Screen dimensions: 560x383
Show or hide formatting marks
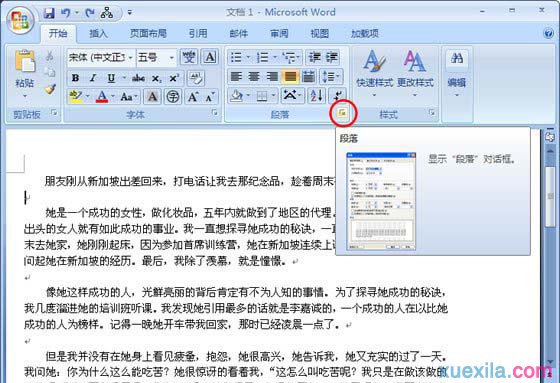(x=338, y=96)
